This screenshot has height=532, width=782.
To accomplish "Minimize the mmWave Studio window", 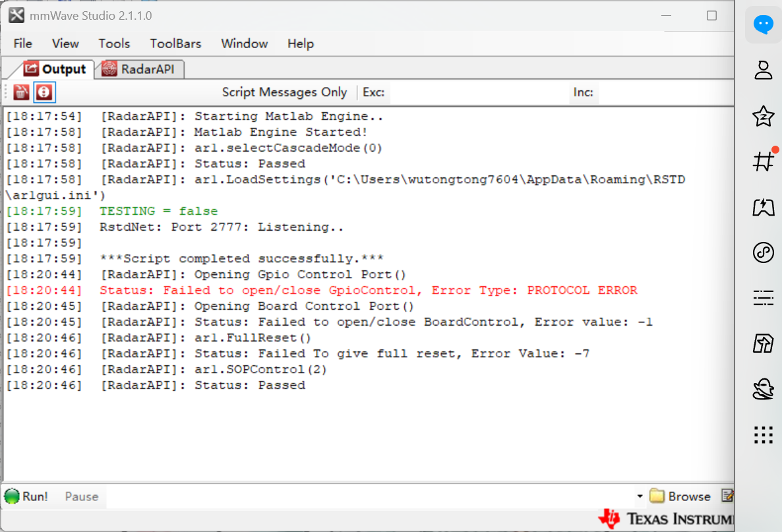I will coord(667,15).
